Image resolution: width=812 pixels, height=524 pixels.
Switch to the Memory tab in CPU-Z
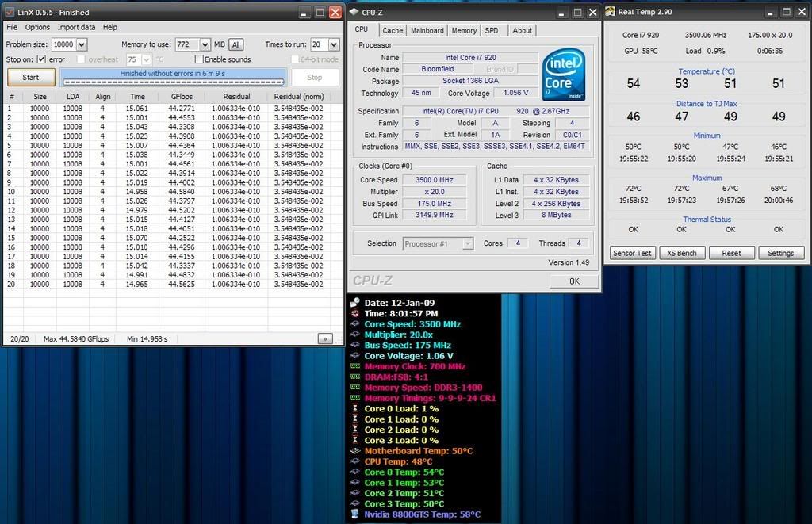pyautogui.click(x=464, y=31)
